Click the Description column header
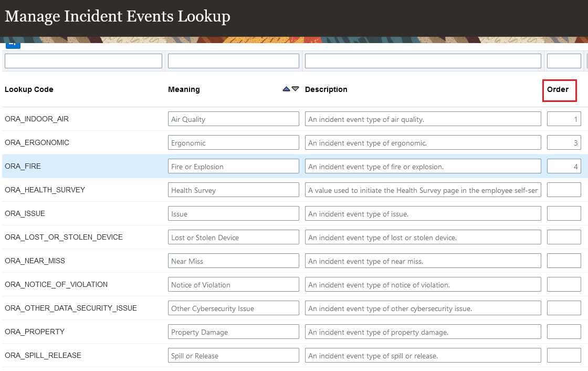 (326, 89)
